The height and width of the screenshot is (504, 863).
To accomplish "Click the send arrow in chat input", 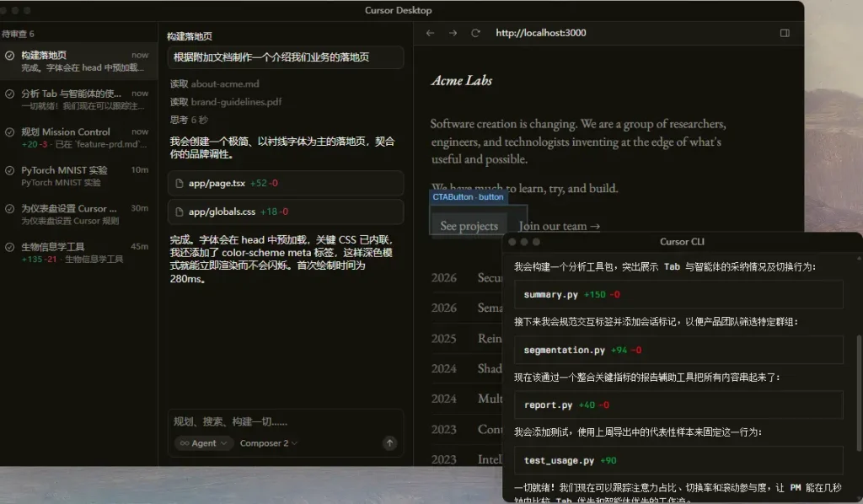I will (x=389, y=443).
